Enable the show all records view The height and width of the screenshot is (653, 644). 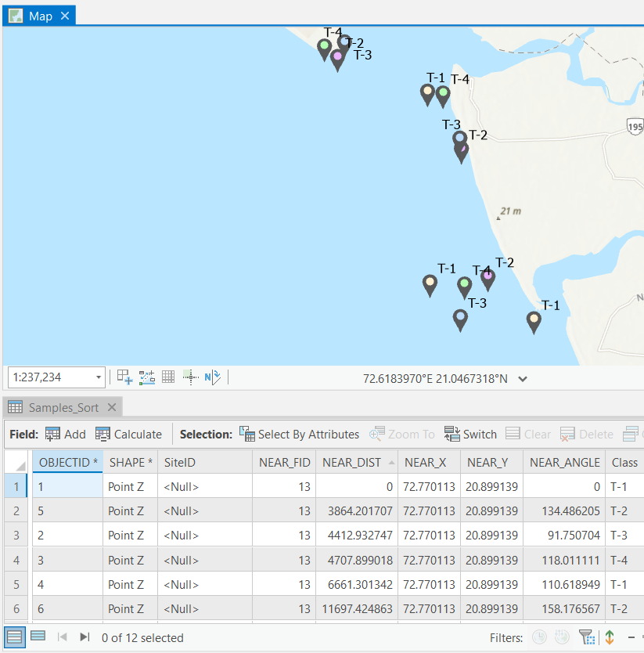(x=14, y=637)
